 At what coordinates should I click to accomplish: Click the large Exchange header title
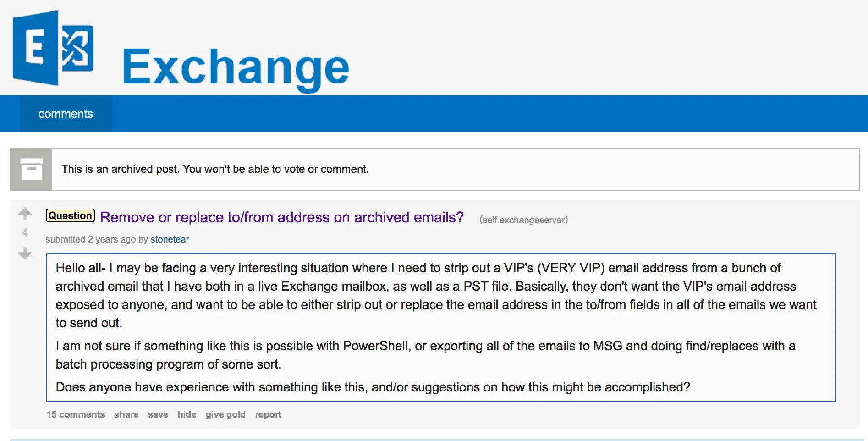pyautogui.click(x=236, y=67)
